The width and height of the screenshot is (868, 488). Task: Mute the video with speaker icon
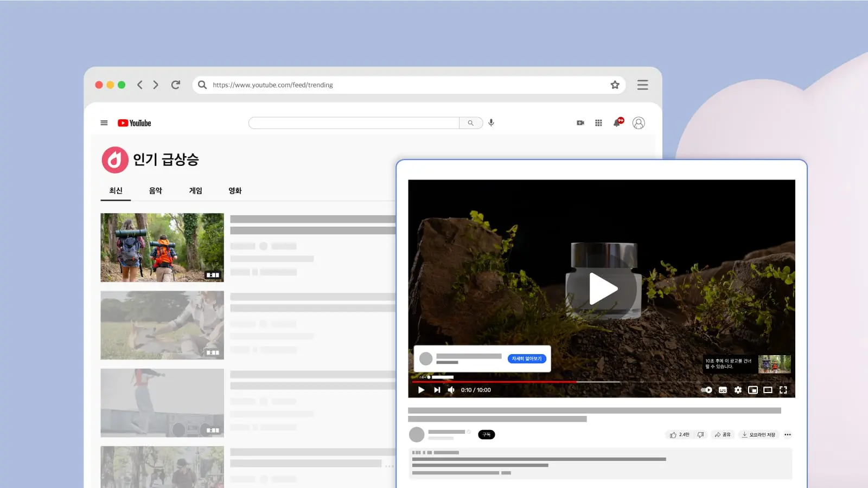[451, 390]
